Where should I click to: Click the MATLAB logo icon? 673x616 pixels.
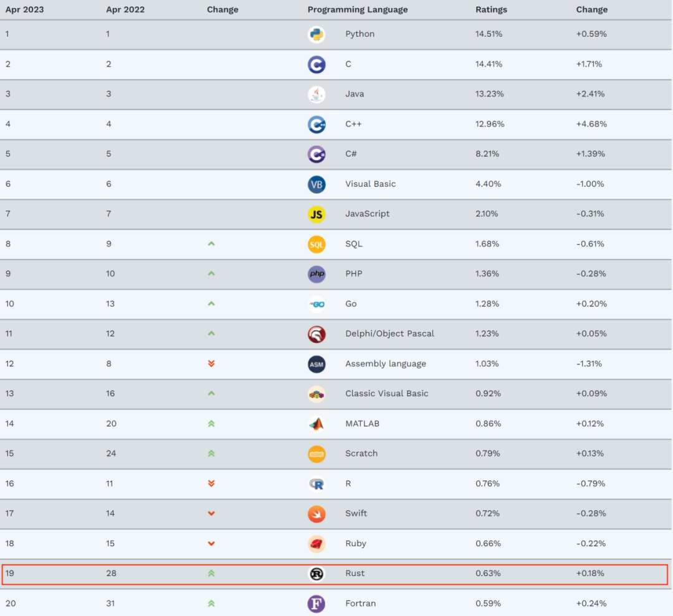[x=317, y=424]
